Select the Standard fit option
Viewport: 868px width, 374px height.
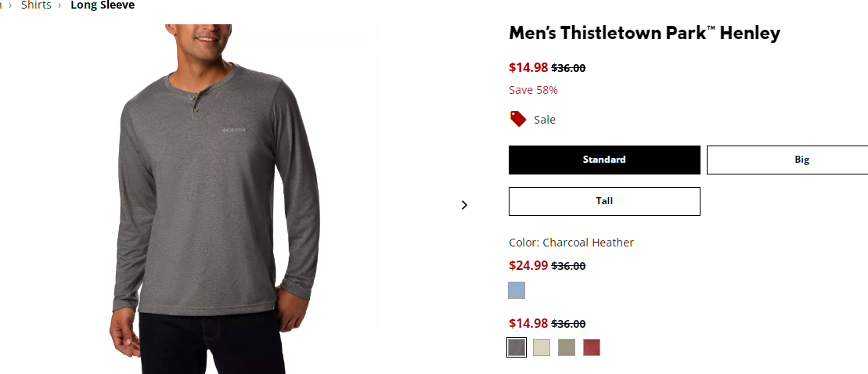pyautogui.click(x=604, y=160)
